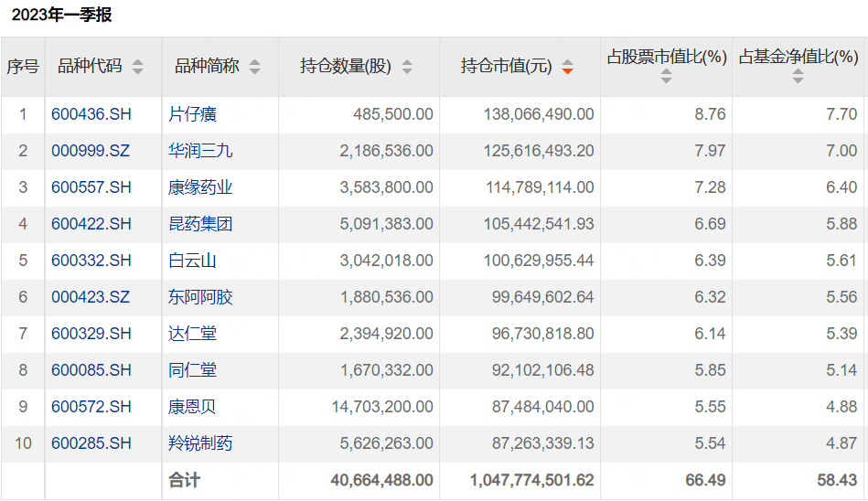The width and height of the screenshot is (868, 501).
Task: Open stock code 600329.SH link
Action: [91, 334]
